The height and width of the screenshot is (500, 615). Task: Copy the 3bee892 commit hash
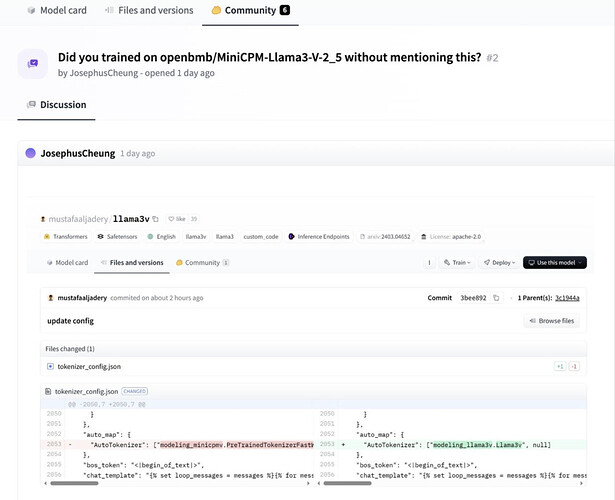pyautogui.click(x=496, y=298)
